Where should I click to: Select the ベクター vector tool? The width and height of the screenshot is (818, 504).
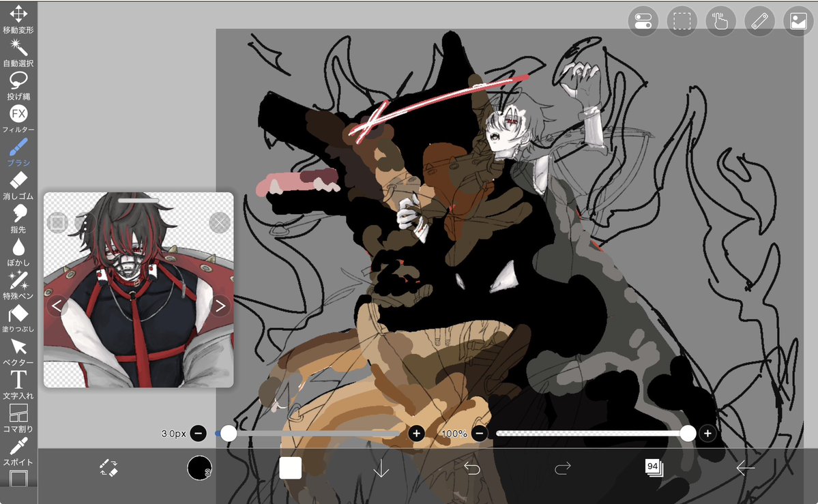(18, 352)
